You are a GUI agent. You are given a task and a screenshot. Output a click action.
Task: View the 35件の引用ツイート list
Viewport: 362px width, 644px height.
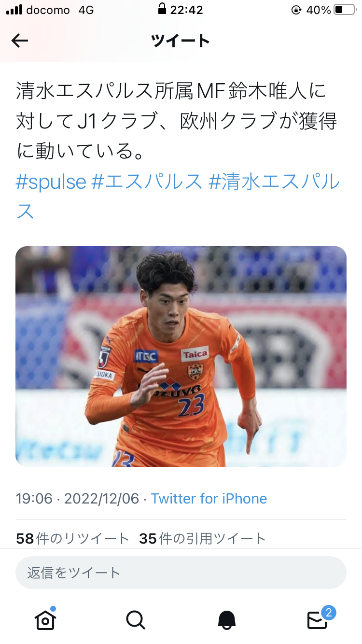tap(203, 538)
